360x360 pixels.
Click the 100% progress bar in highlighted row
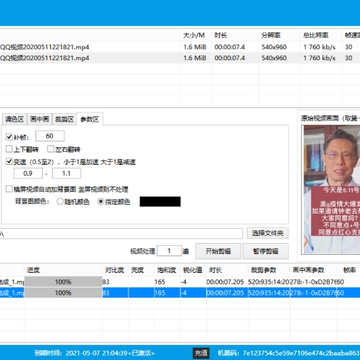[x=63, y=293]
